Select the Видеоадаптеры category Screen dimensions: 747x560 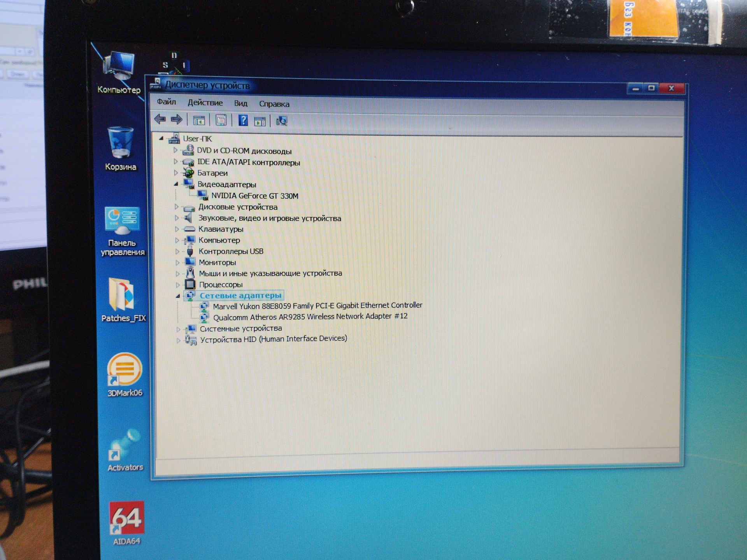pyautogui.click(x=227, y=184)
